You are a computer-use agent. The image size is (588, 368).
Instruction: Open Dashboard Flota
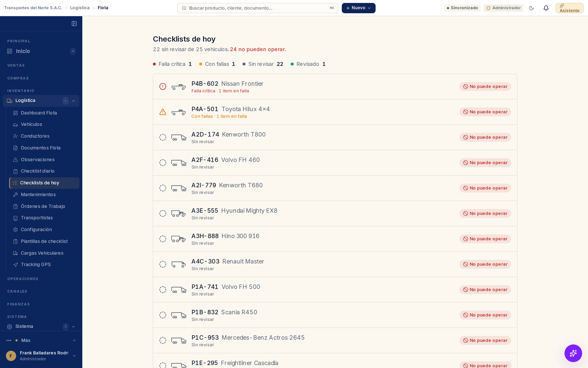[44, 113]
